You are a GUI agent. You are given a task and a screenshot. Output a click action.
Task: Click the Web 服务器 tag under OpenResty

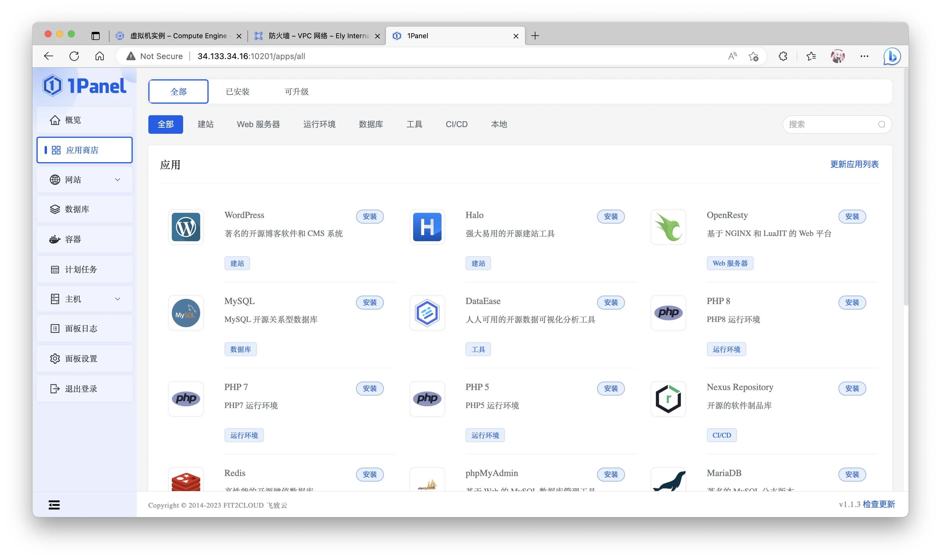(x=730, y=263)
